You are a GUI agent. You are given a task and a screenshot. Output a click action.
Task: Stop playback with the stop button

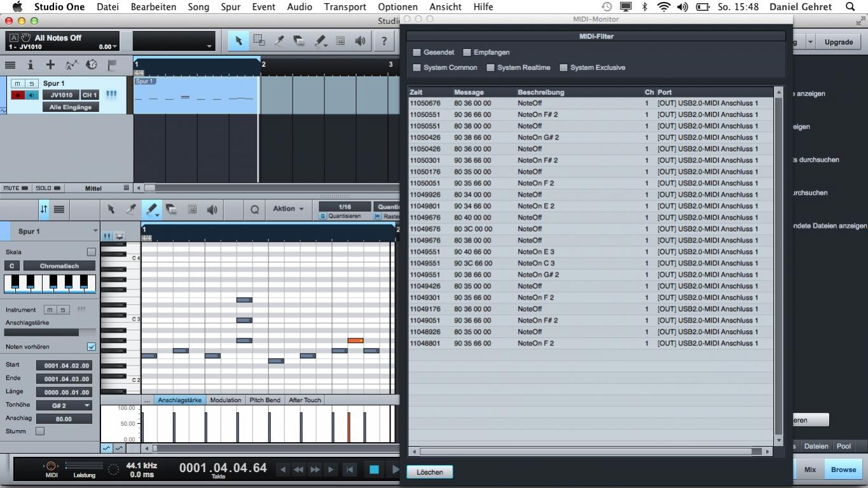pyautogui.click(x=374, y=470)
